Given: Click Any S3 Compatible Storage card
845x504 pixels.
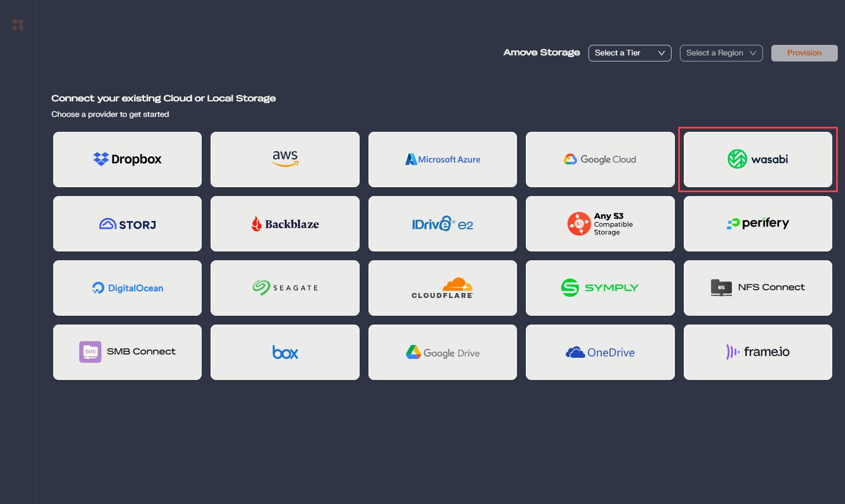Looking at the screenshot, I should click(600, 224).
